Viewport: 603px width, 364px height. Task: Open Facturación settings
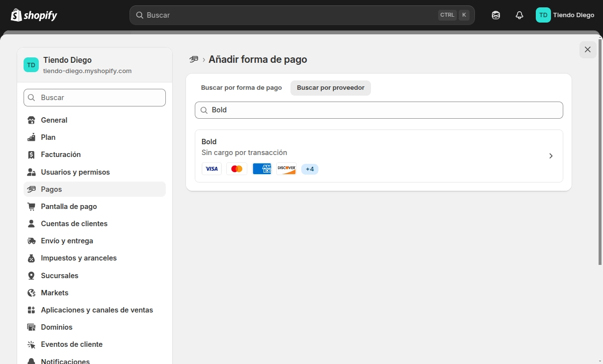coord(61,155)
